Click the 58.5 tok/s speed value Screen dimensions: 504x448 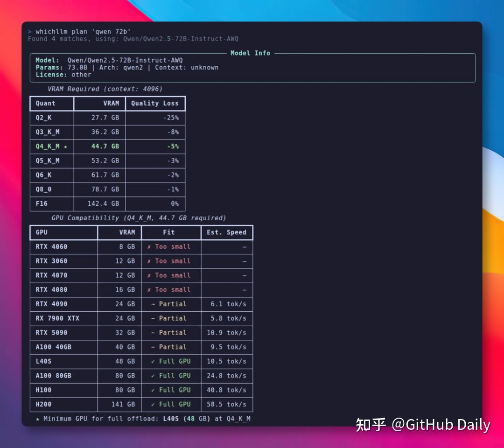tap(227, 404)
